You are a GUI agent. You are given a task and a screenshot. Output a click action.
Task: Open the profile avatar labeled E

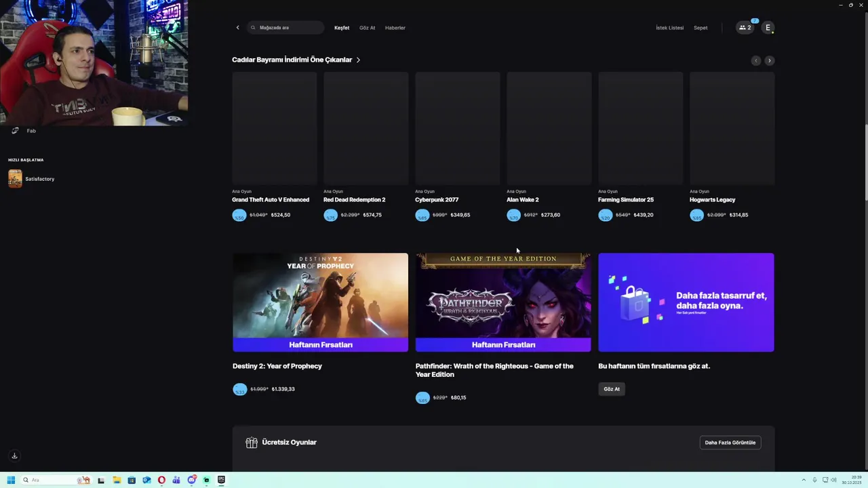[x=768, y=28]
